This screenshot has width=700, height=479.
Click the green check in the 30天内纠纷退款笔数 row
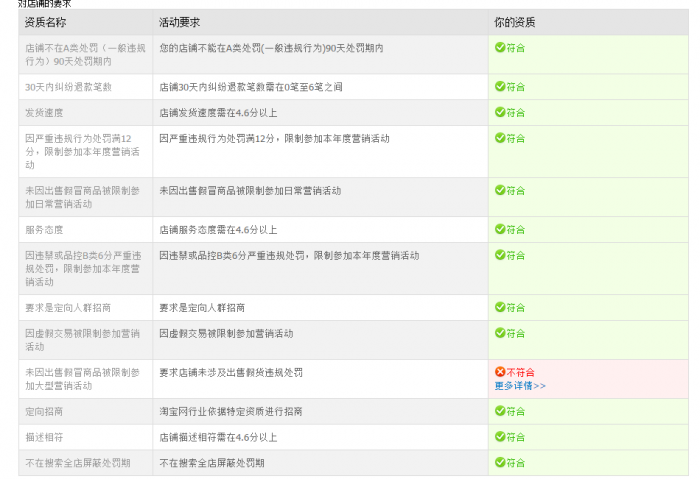tap(500, 86)
